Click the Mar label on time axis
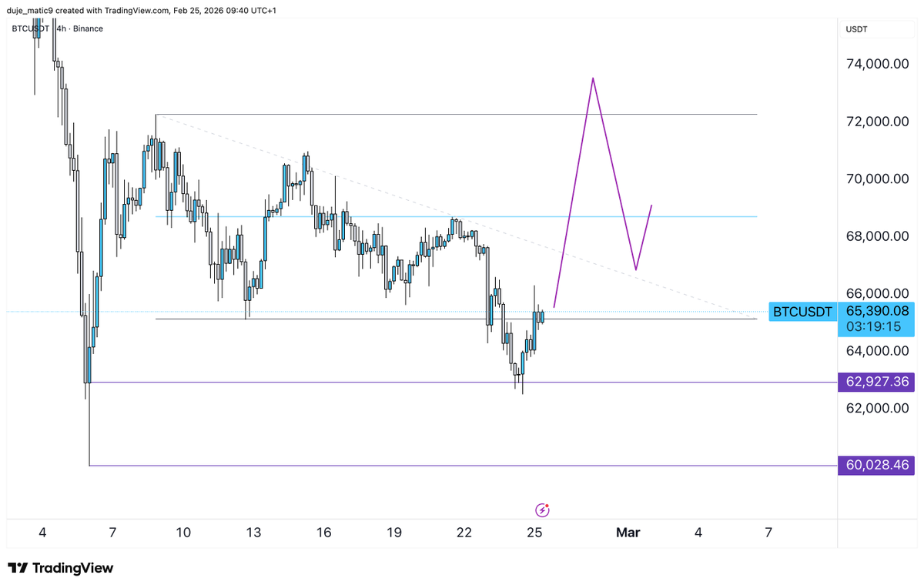Image resolution: width=924 pixels, height=588 pixels. click(x=628, y=532)
